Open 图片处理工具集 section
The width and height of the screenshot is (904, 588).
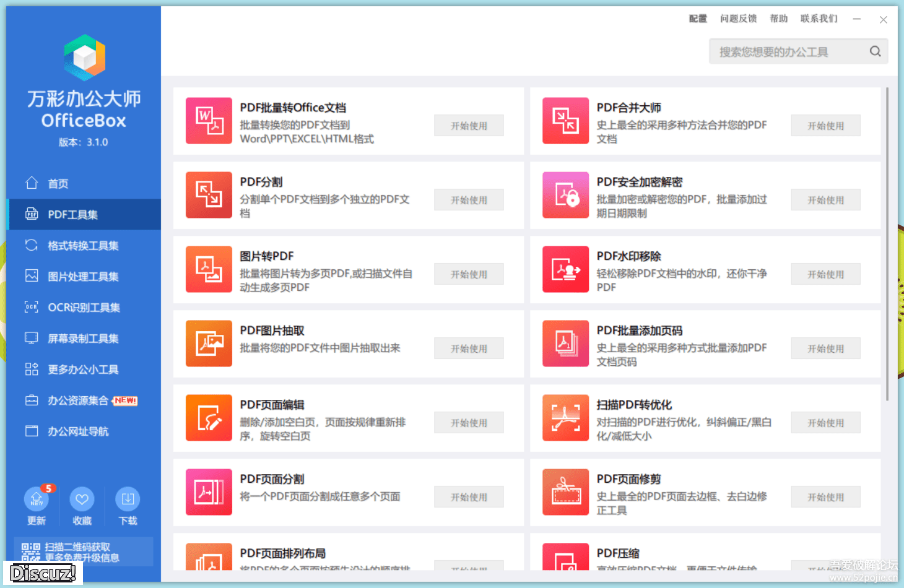click(x=84, y=277)
